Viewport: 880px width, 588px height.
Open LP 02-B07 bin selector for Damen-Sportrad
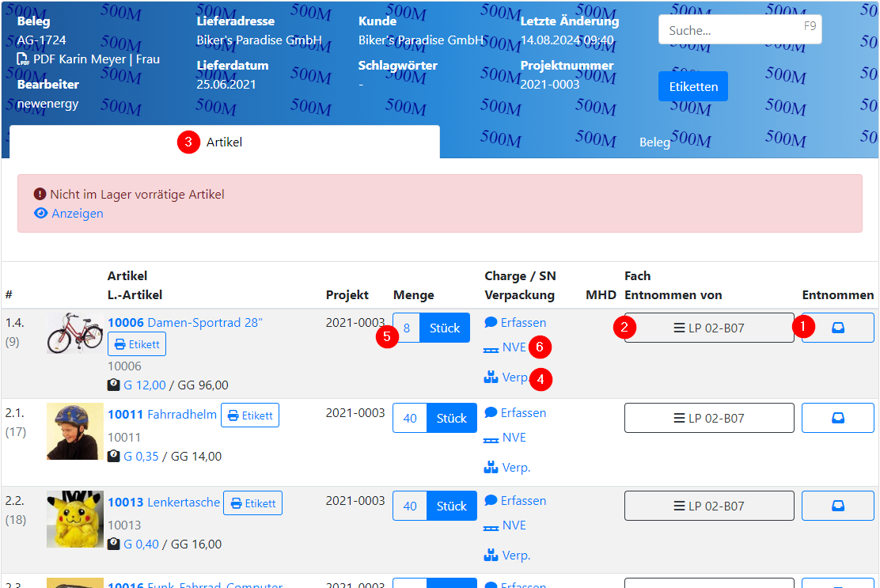pyautogui.click(x=709, y=328)
